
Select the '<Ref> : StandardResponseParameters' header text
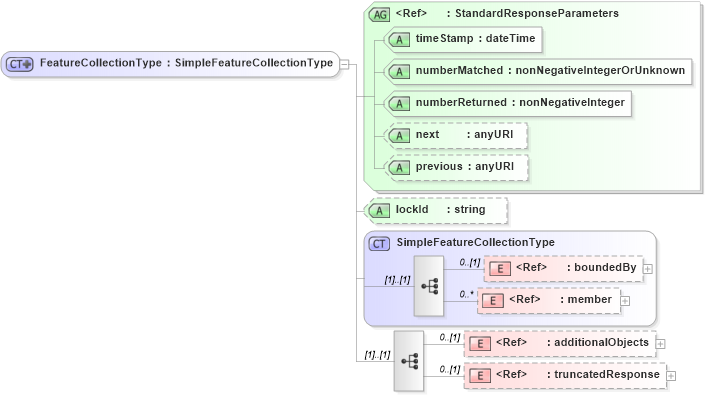click(x=507, y=14)
